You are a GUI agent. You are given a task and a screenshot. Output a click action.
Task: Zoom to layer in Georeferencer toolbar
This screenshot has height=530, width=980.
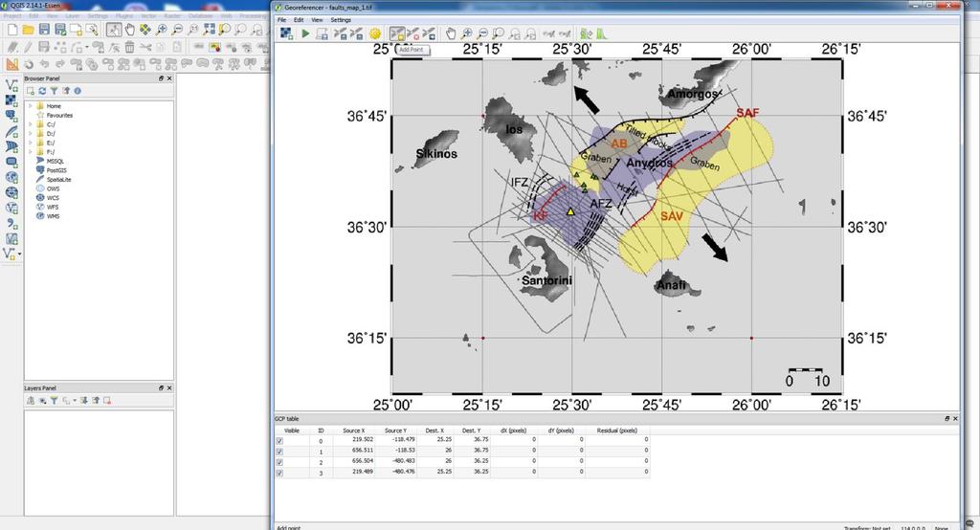pyautogui.click(x=498, y=33)
